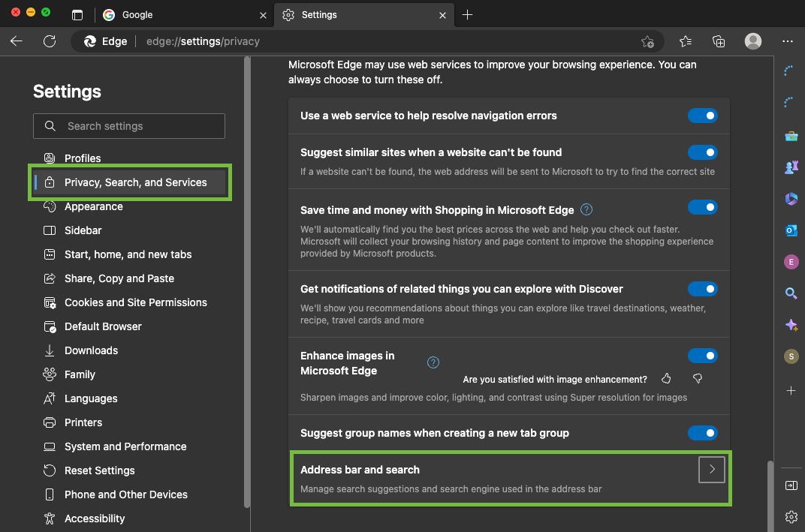The image size is (805, 532).
Task: Add a sidebar app with plus button
Action: click(791, 391)
